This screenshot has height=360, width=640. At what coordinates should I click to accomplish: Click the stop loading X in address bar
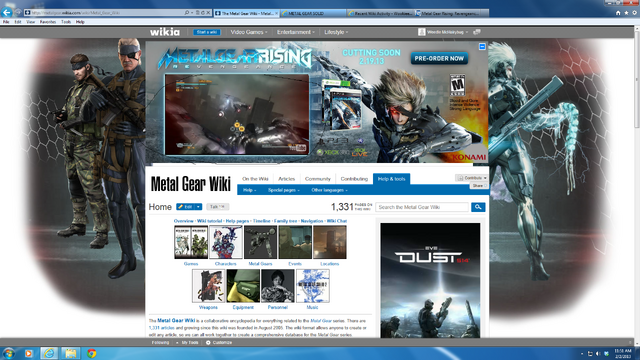click(208, 13)
